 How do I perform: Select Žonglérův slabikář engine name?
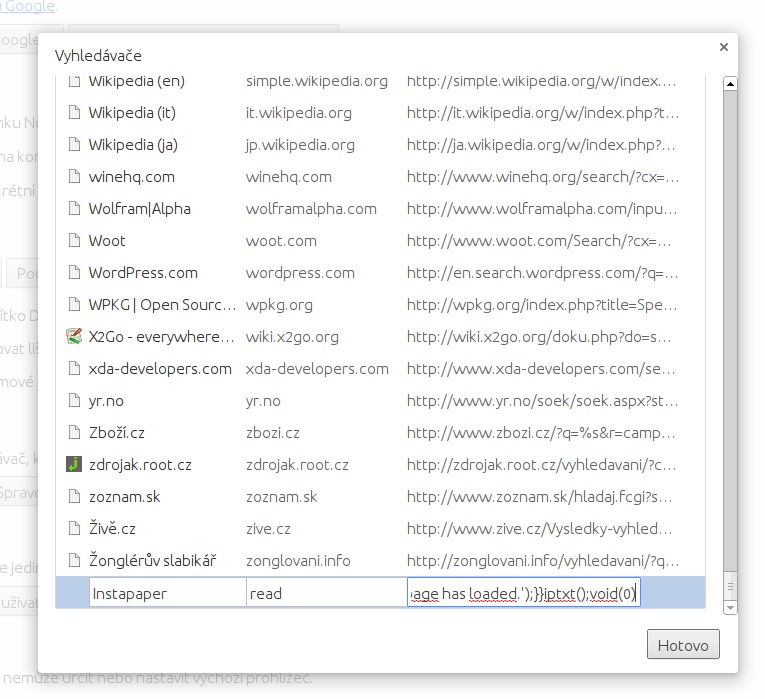(x=152, y=560)
